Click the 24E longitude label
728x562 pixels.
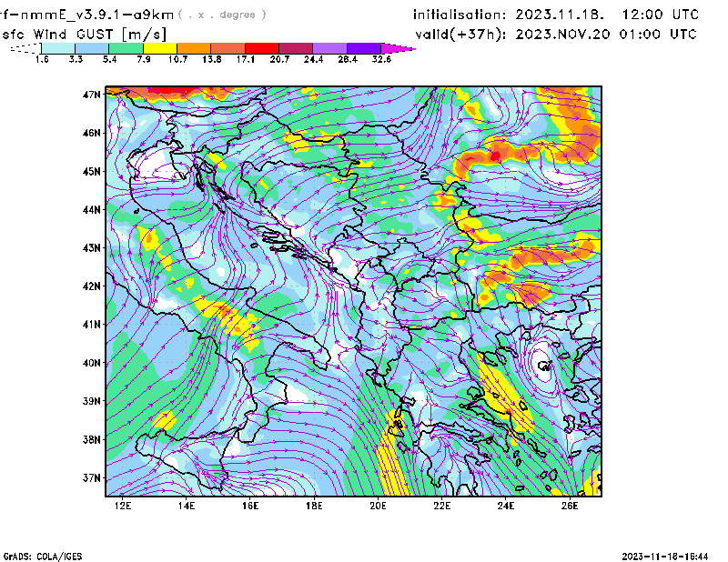506,506
